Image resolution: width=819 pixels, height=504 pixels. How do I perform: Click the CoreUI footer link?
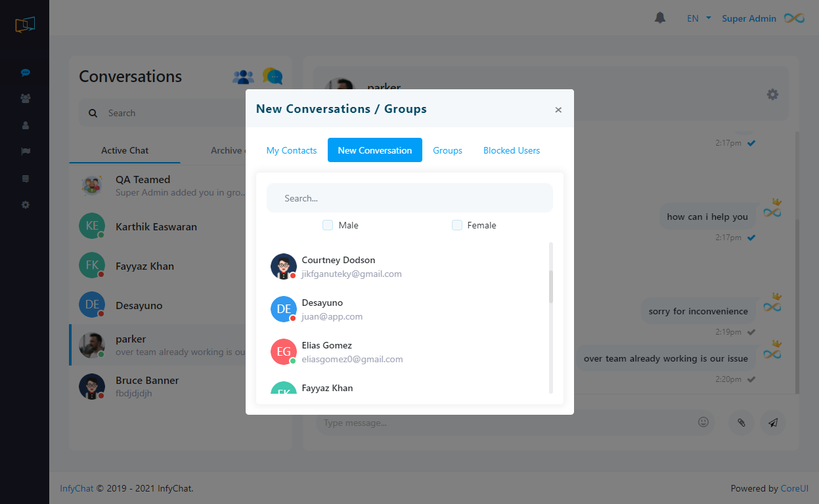click(x=794, y=488)
